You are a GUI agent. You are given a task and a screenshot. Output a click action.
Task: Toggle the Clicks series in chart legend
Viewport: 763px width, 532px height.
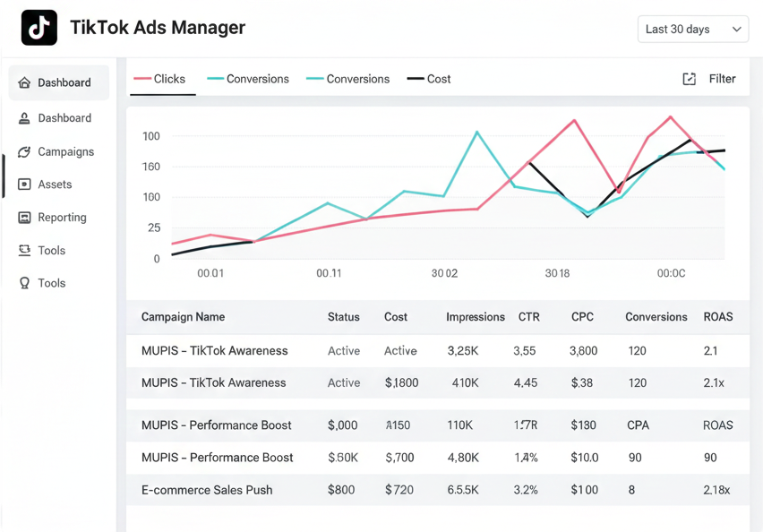pos(160,79)
